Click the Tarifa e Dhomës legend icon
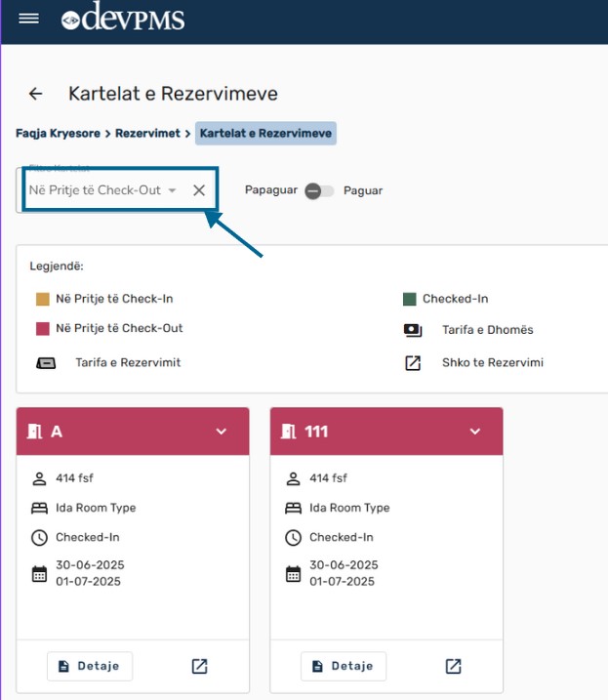Screen dimensions: 608x700 pos(413,330)
